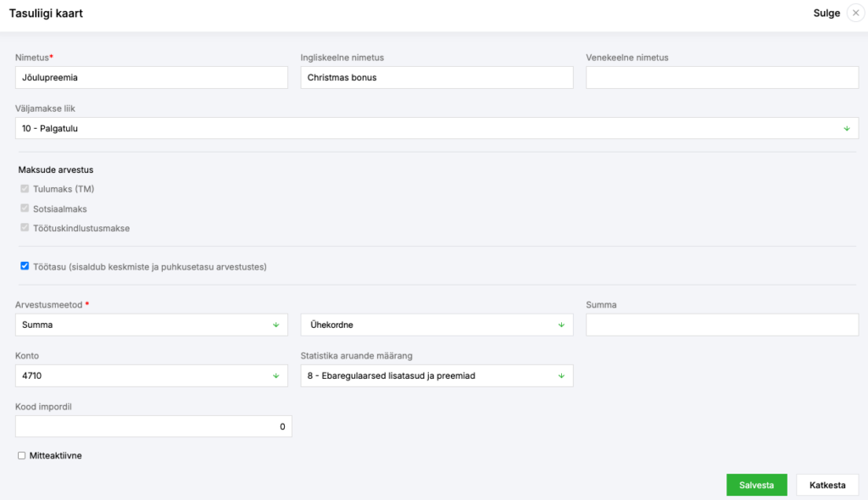The image size is (868, 500).
Task: Click the green arrow in the Arvestusmeetod box
Action: tap(275, 325)
